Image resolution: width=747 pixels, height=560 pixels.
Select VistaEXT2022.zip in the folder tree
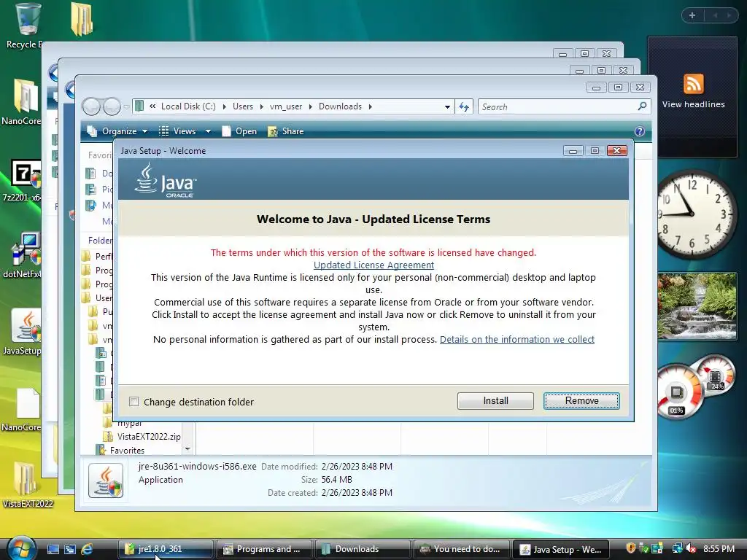(149, 436)
